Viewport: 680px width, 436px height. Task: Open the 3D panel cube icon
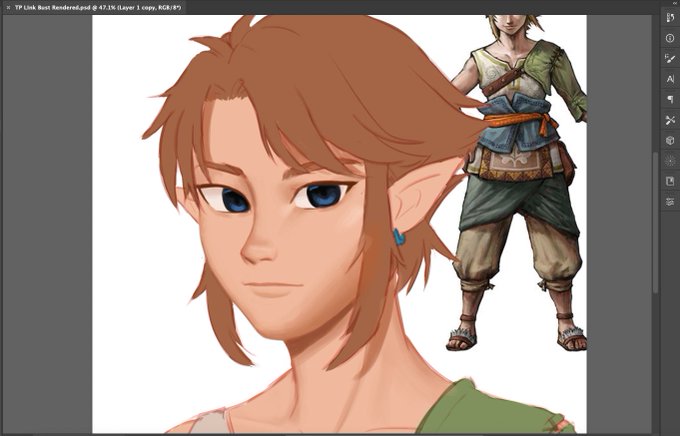[x=670, y=141]
